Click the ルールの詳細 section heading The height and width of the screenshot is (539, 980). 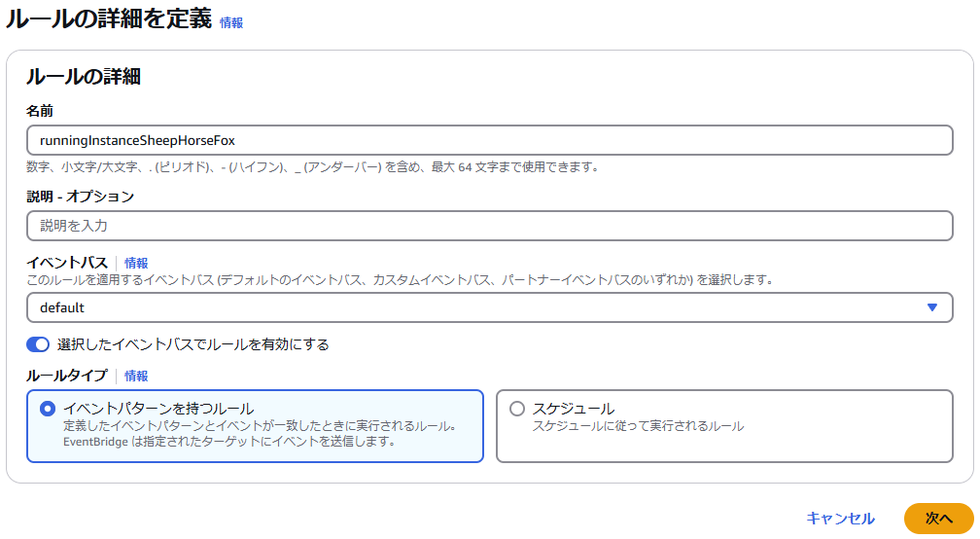(x=84, y=76)
